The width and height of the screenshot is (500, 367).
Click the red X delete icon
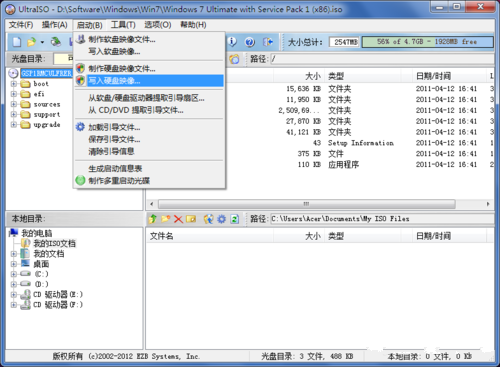[178, 219]
